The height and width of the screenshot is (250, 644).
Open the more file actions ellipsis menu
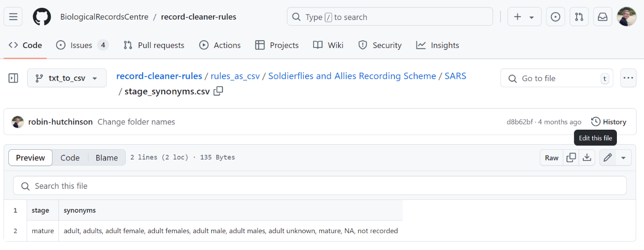pos(628,78)
